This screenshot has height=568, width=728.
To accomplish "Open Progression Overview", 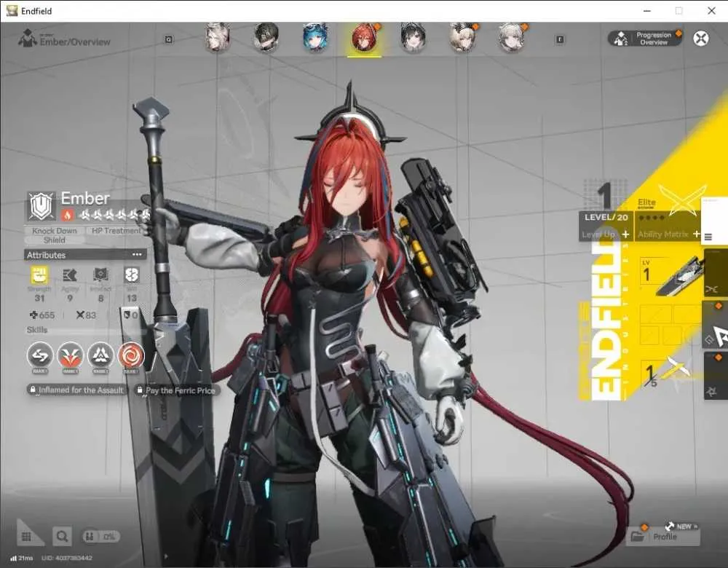I will coord(645,39).
